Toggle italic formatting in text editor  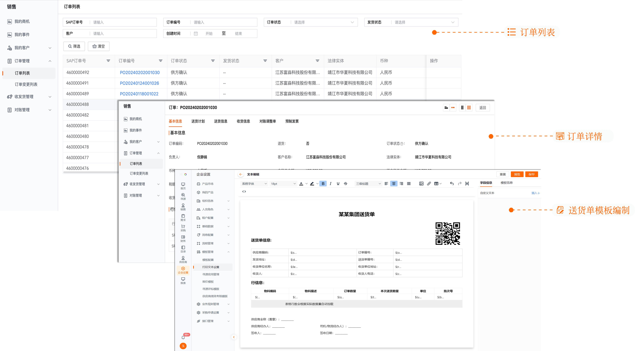click(331, 184)
